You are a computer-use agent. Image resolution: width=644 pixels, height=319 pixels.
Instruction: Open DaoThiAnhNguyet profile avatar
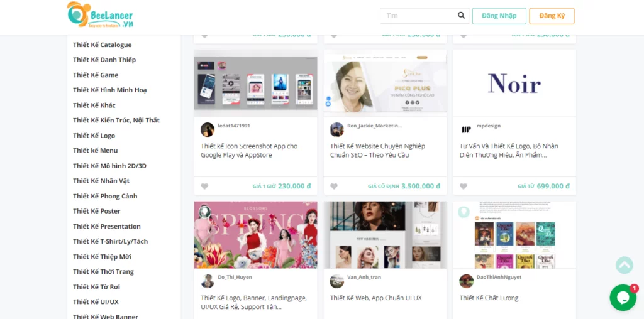(466, 281)
